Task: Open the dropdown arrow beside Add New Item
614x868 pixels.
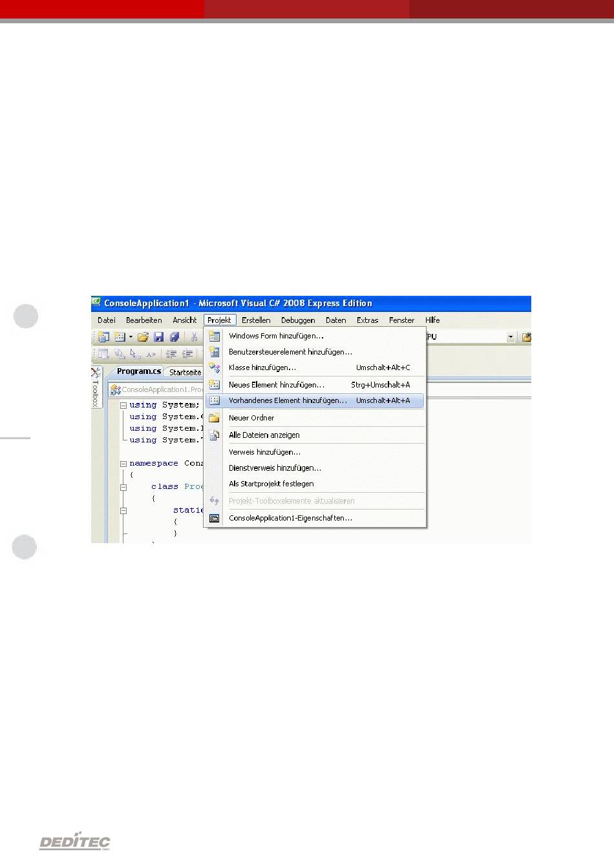Action: click(131, 336)
